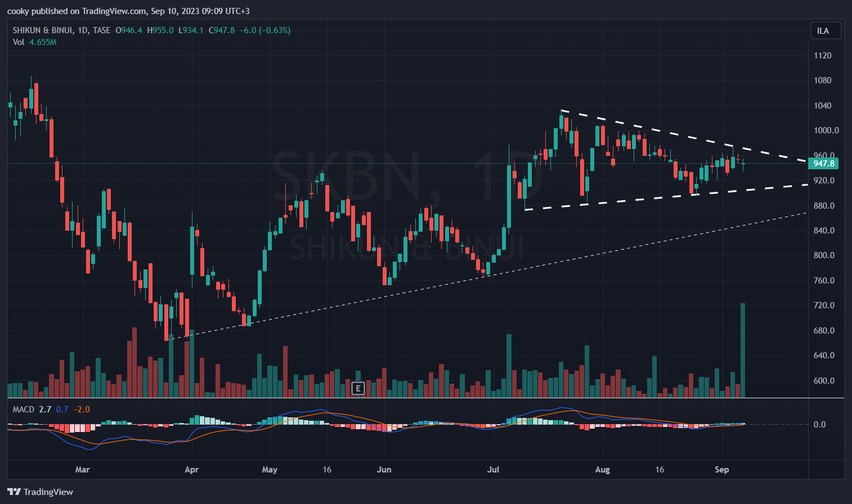Open the TradingView logo at bottom left
The image size is (852, 504).
tap(40, 492)
